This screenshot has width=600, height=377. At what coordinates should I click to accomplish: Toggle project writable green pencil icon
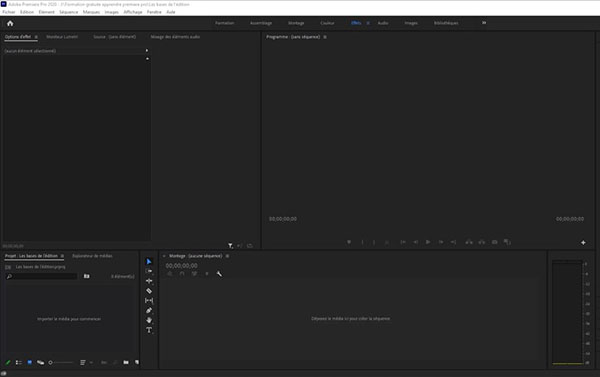[8, 362]
